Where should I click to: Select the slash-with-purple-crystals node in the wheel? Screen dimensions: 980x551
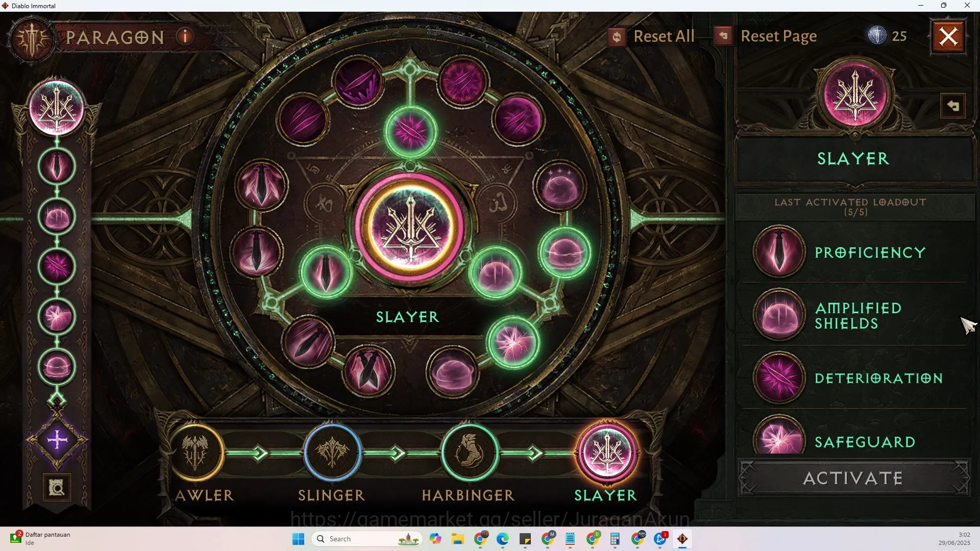coord(358,82)
